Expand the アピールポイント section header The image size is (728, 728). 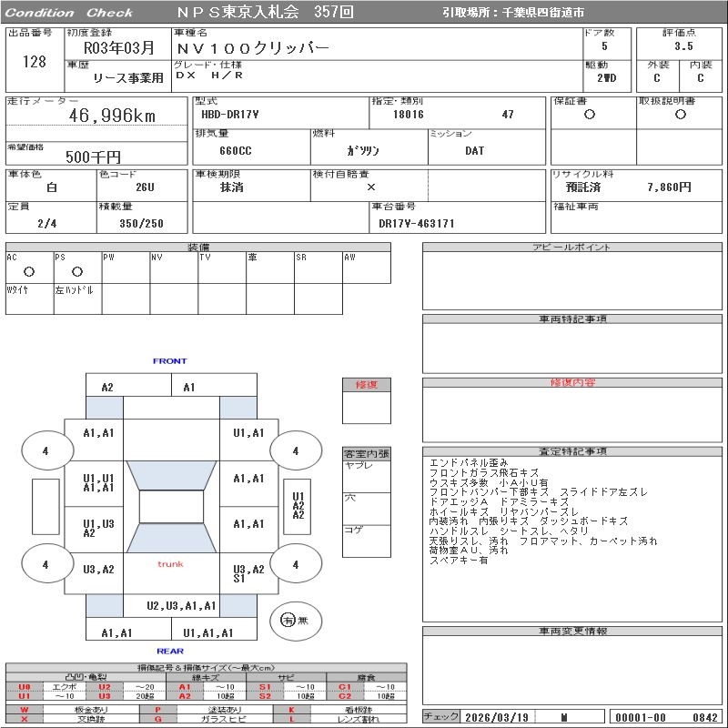pos(573,248)
